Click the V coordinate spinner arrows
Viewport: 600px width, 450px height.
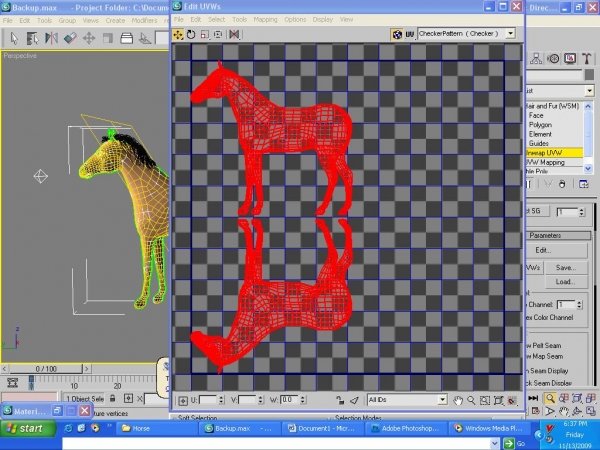pos(260,400)
